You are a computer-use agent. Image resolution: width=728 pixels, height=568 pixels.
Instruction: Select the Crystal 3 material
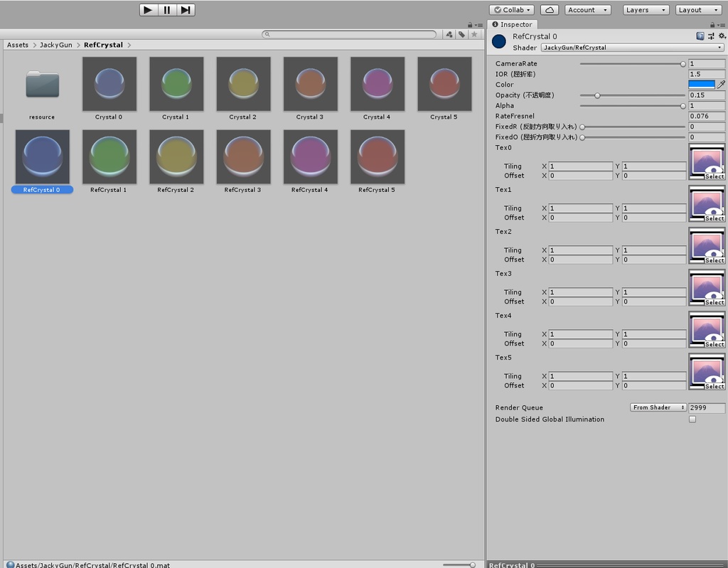[310, 88]
